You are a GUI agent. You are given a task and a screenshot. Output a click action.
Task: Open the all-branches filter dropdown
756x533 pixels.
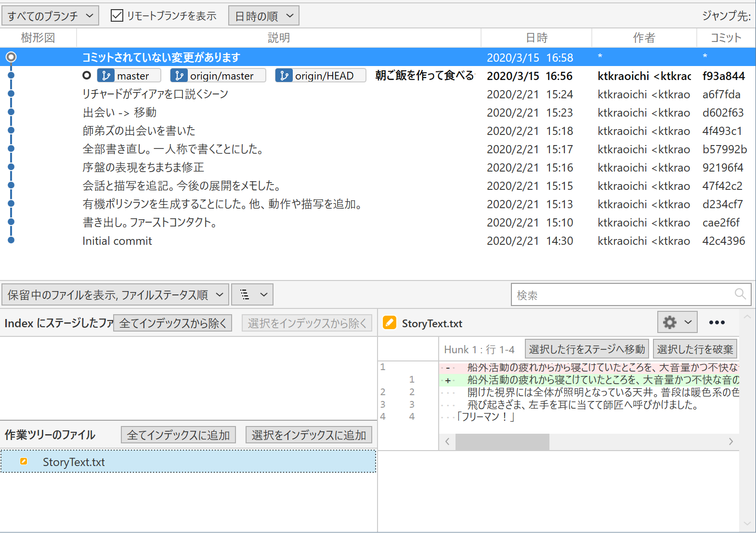click(x=50, y=16)
